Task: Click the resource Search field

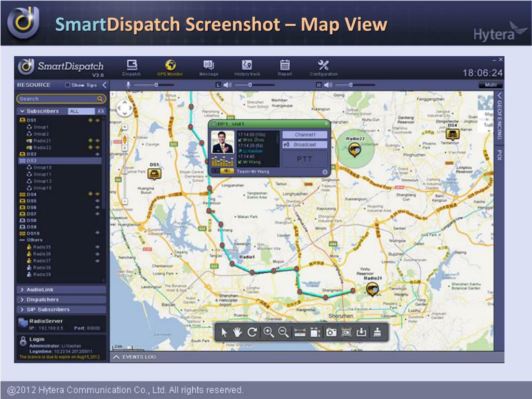Action: coord(57,99)
